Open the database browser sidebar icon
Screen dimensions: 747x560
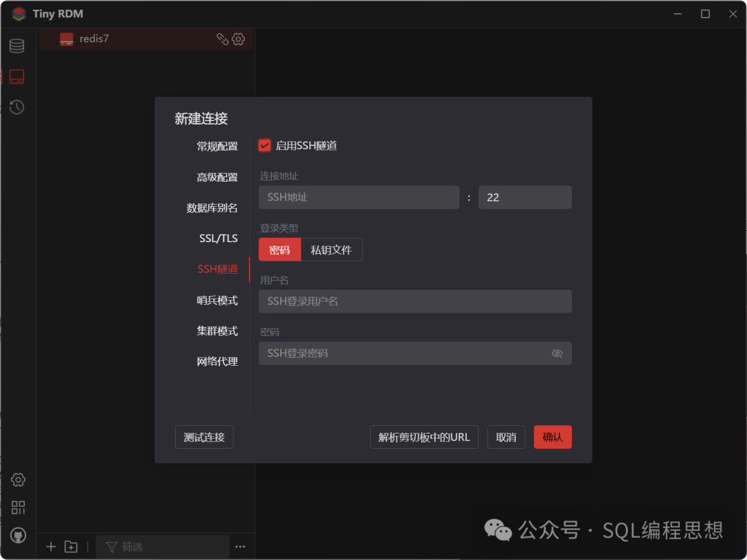tap(17, 46)
